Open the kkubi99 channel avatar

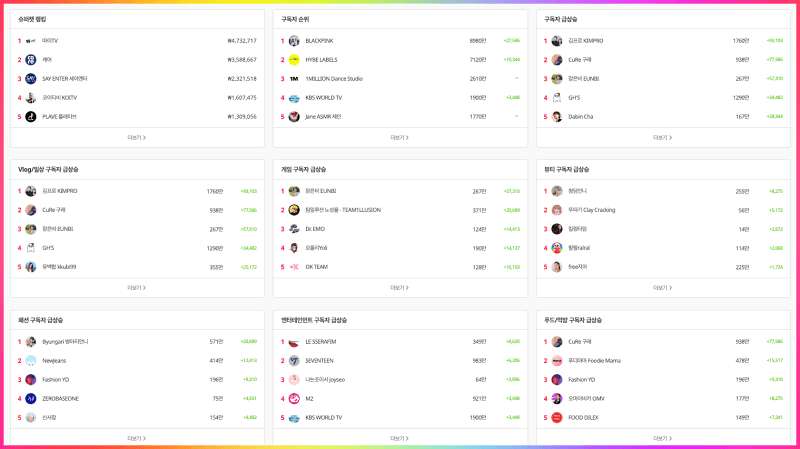(x=31, y=267)
